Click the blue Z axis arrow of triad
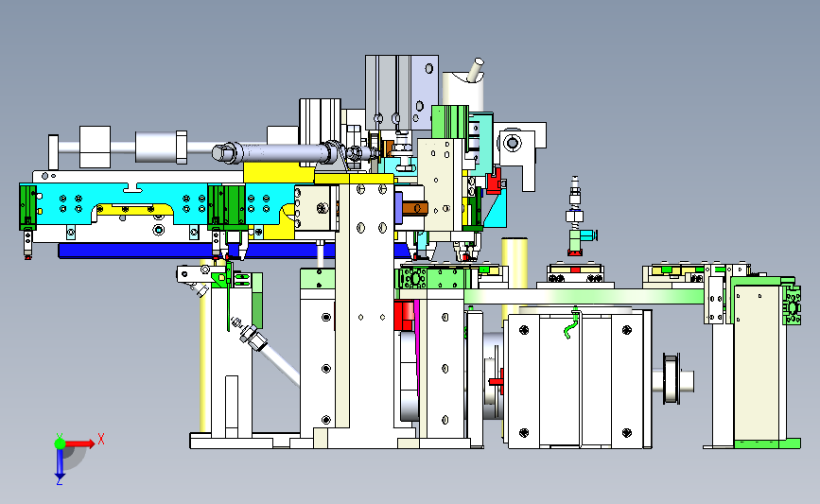Image resolution: width=820 pixels, height=504 pixels. [60, 464]
